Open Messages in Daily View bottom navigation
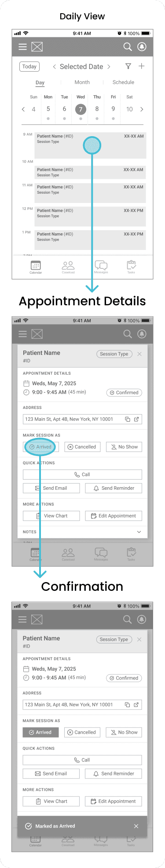This screenshot has height=868, width=165. [101, 267]
